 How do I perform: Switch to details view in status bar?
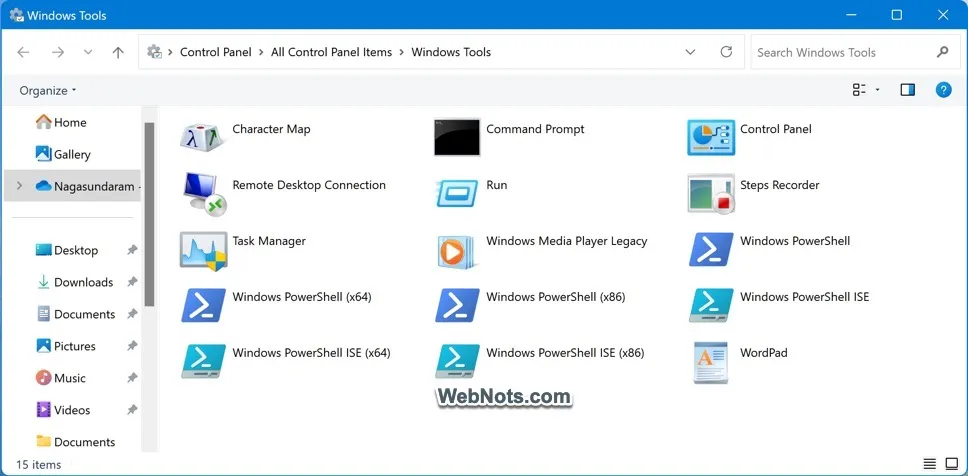(x=930, y=464)
